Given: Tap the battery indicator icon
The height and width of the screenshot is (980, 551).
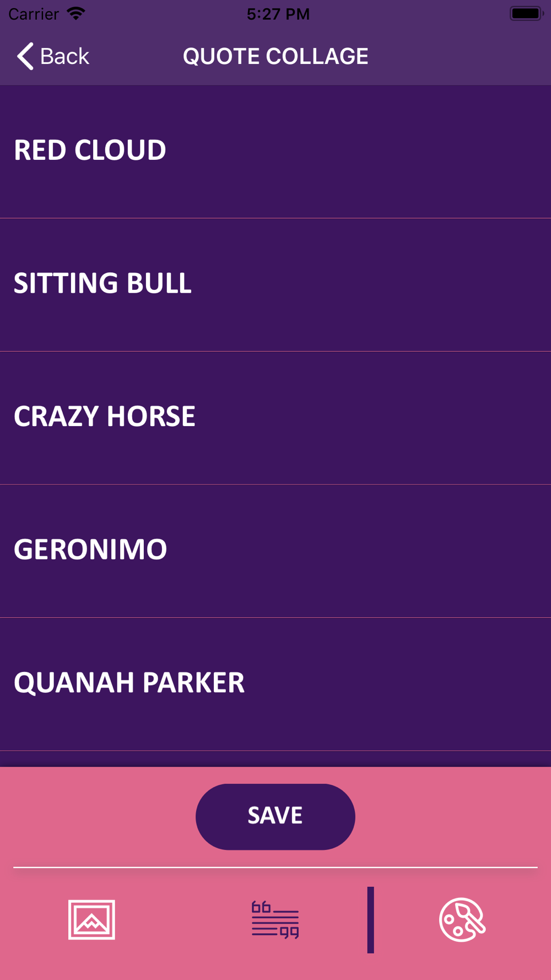Looking at the screenshot, I should pyautogui.click(x=526, y=14).
